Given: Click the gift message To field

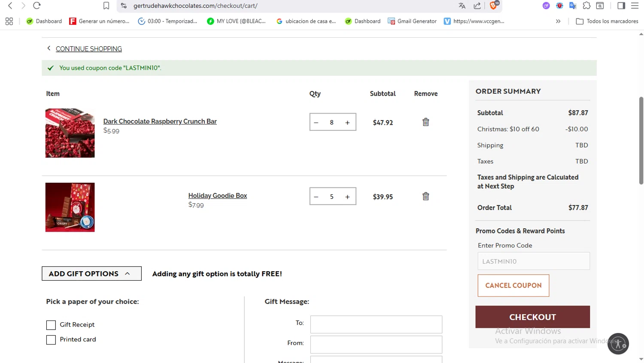Looking at the screenshot, I should [x=376, y=324].
